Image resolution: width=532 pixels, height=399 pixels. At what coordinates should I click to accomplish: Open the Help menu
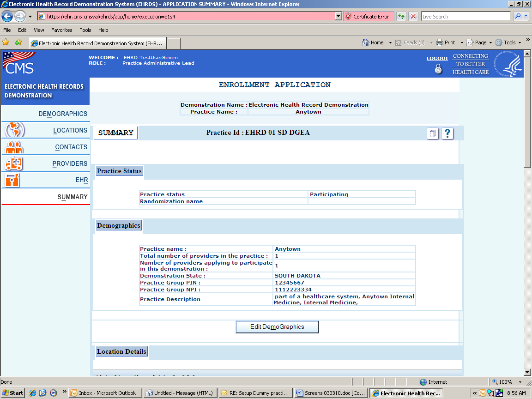[103, 30]
